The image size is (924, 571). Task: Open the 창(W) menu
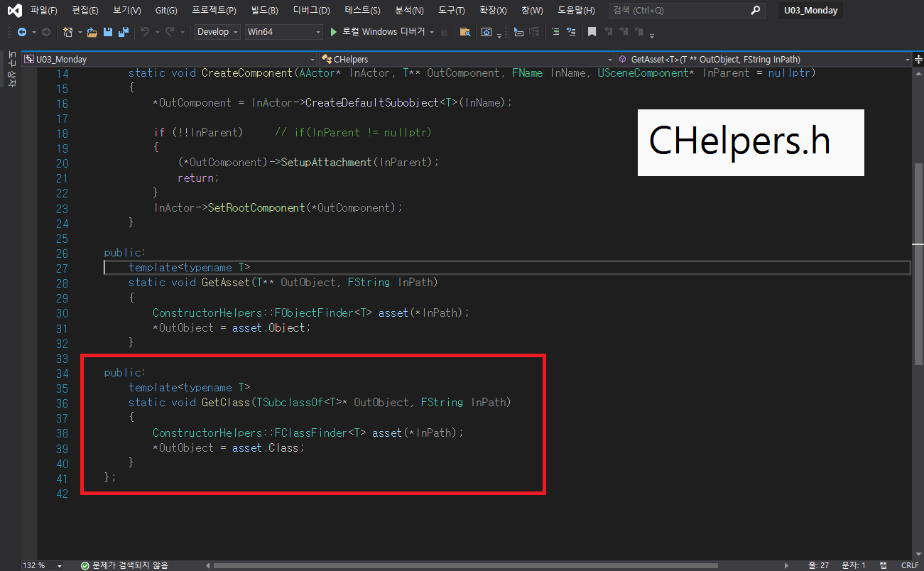click(x=531, y=11)
